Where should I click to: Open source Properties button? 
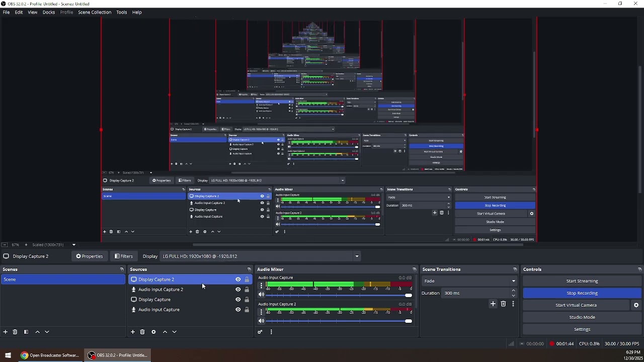(x=90, y=256)
